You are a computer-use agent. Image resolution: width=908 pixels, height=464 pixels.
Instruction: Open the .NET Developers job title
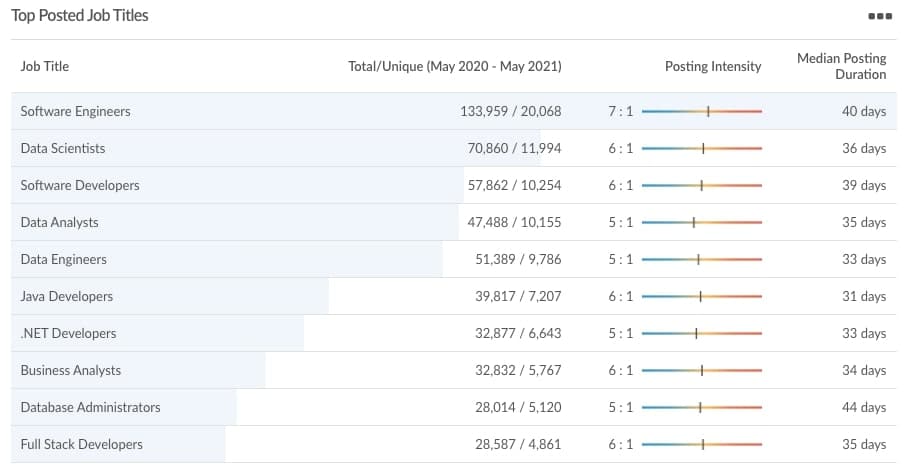pos(68,334)
